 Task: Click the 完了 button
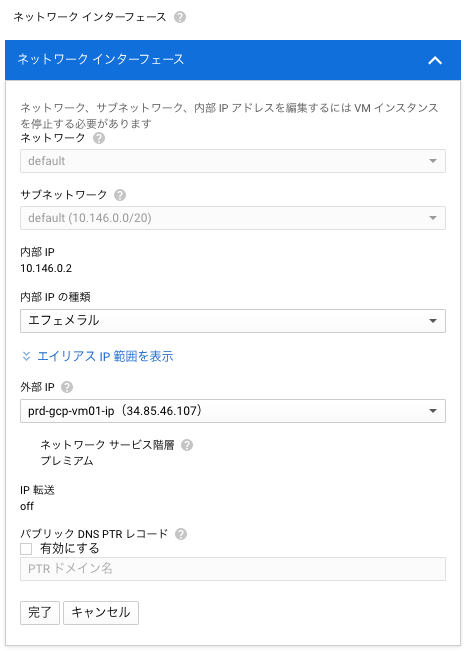[x=40, y=612]
